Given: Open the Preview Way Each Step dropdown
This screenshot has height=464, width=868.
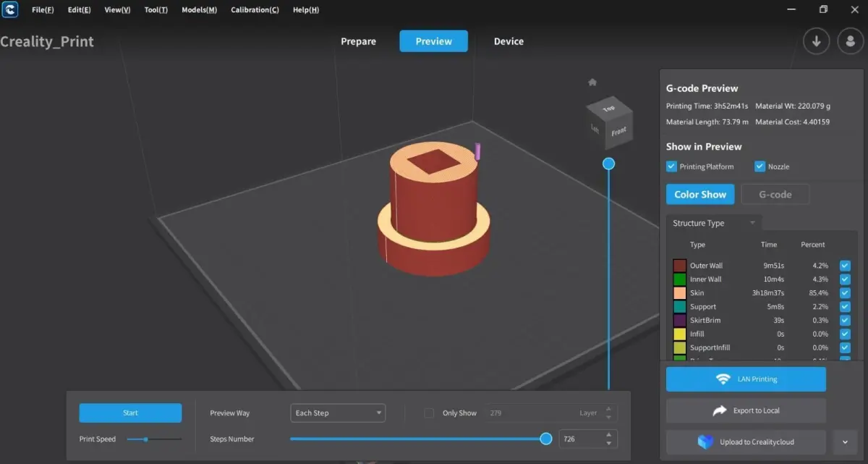Looking at the screenshot, I should click(x=338, y=413).
